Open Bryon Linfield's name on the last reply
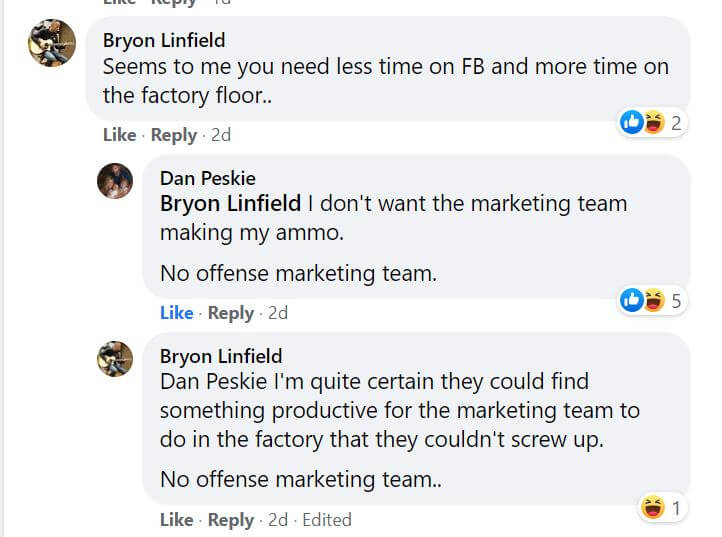Screen dimensions: 722x537 [x=221, y=356]
